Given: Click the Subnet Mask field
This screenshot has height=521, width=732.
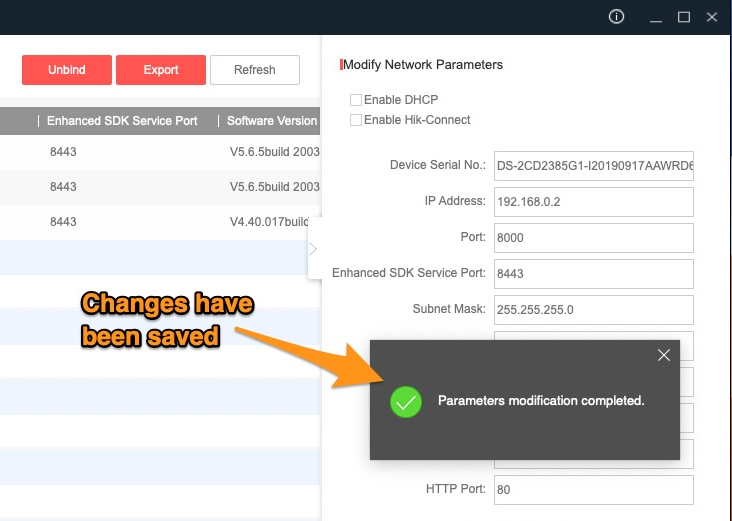Looking at the screenshot, I should point(593,309).
